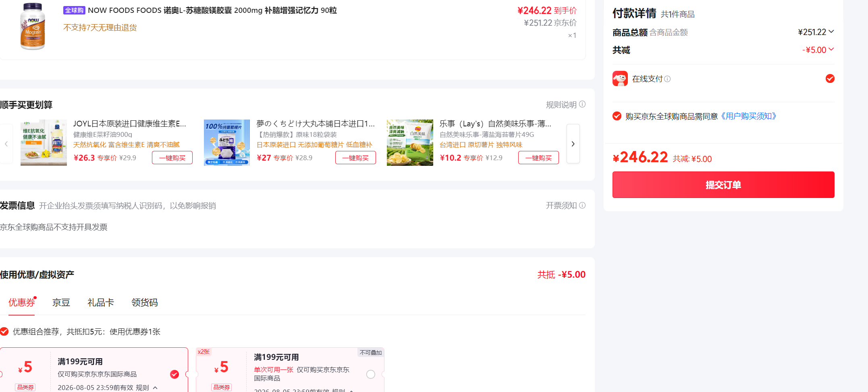Toggle the 优惠组合推荐 recommended combo check

(x=4, y=331)
